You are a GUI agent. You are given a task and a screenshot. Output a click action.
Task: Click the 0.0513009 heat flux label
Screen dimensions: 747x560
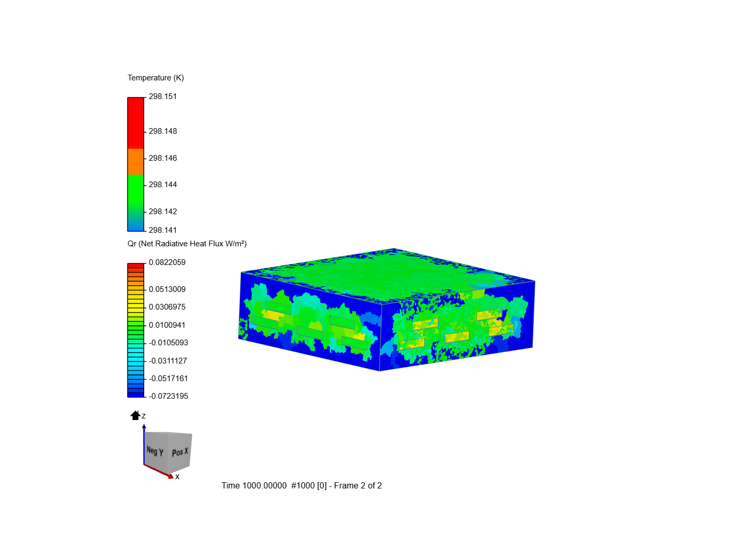[x=167, y=289]
